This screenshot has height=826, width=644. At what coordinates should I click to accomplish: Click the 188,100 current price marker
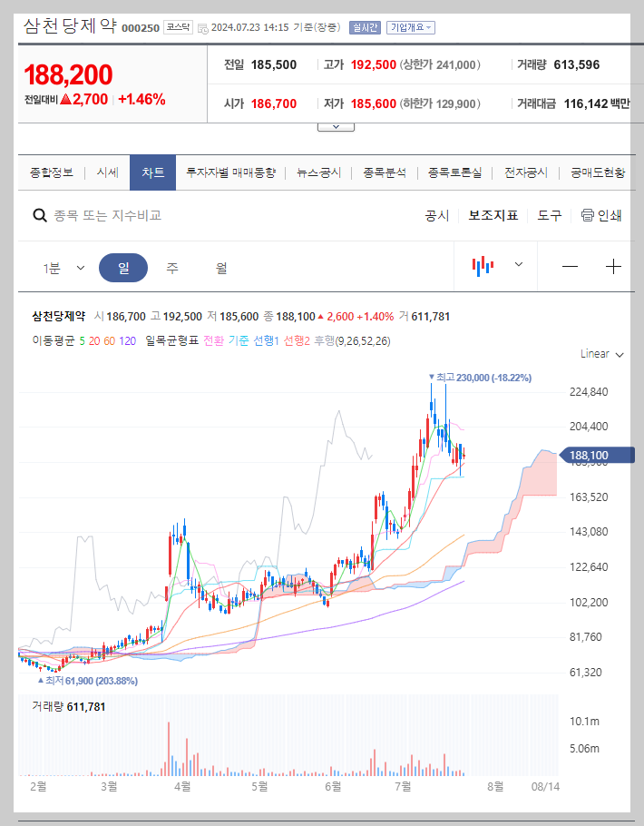coord(596,455)
